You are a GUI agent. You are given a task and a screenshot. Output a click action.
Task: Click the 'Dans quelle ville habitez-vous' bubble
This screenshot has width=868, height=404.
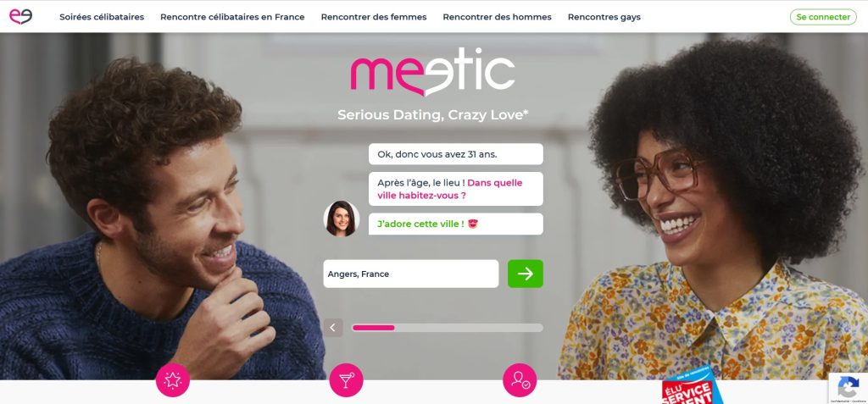click(455, 189)
